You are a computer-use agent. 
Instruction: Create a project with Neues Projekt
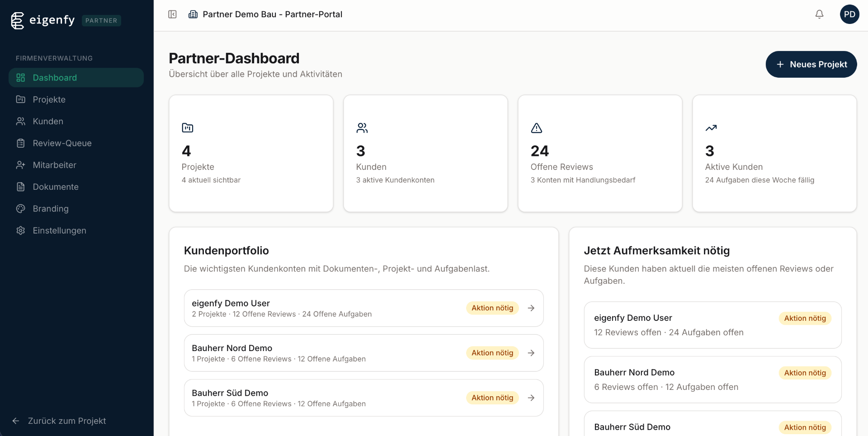point(811,64)
